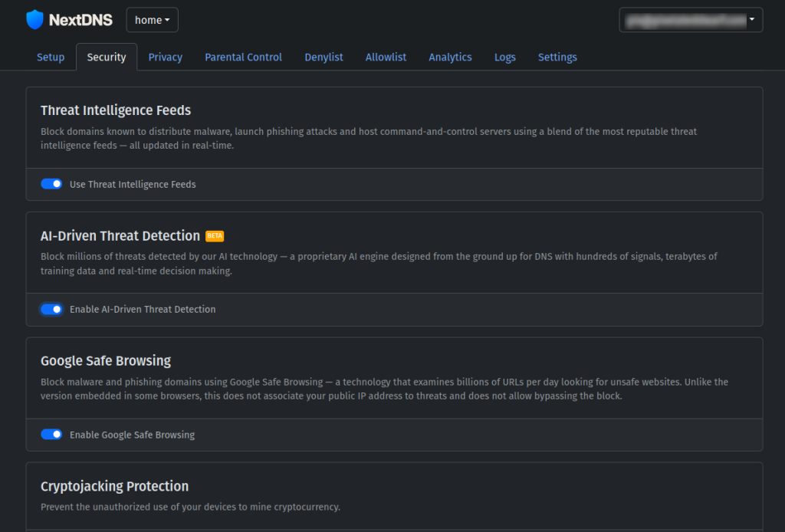Image resolution: width=785 pixels, height=532 pixels.
Task: Toggle Enable Google Safe Browsing switch
Action: point(51,435)
